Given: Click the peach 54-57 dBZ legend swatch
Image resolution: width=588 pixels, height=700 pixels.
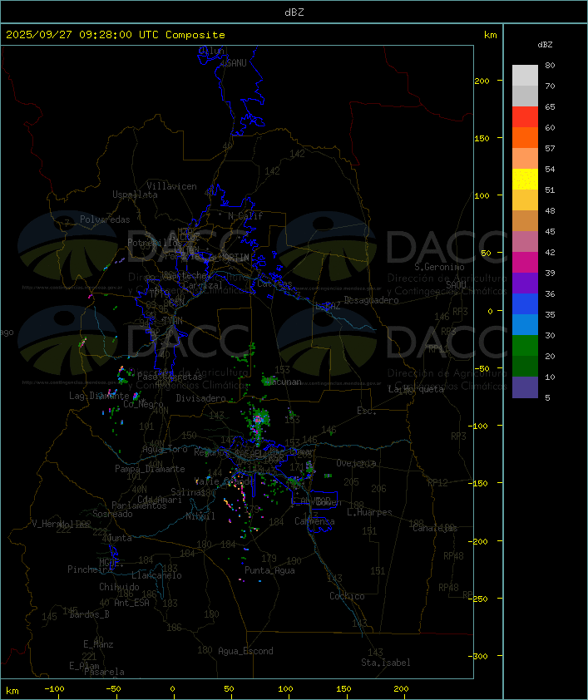Looking at the screenshot, I should [525, 159].
